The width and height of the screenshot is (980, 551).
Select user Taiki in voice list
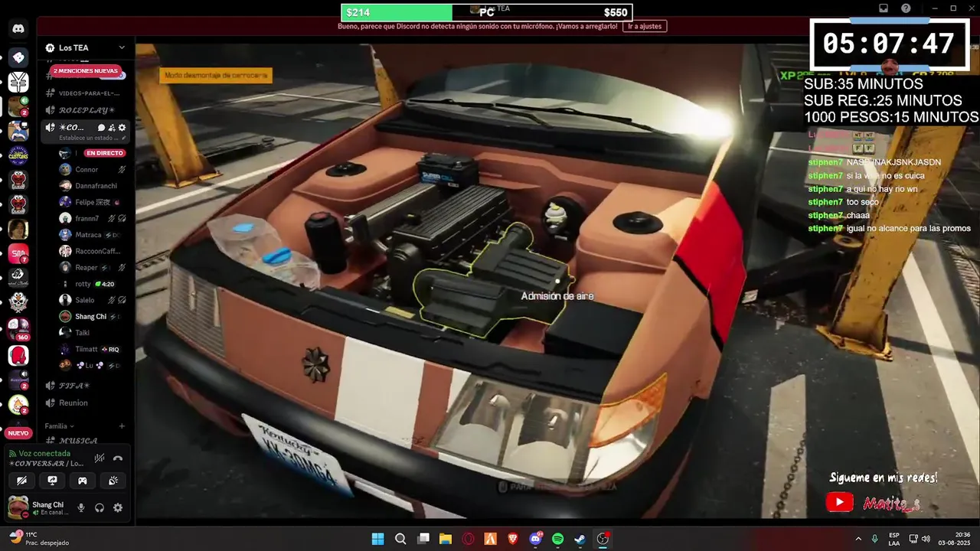(92, 333)
